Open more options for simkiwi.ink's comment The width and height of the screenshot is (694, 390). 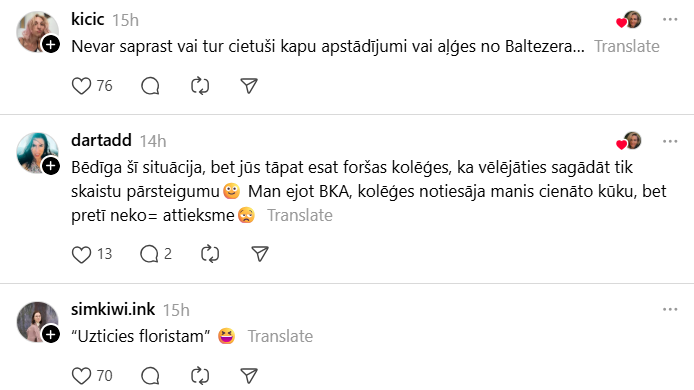click(x=670, y=309)
